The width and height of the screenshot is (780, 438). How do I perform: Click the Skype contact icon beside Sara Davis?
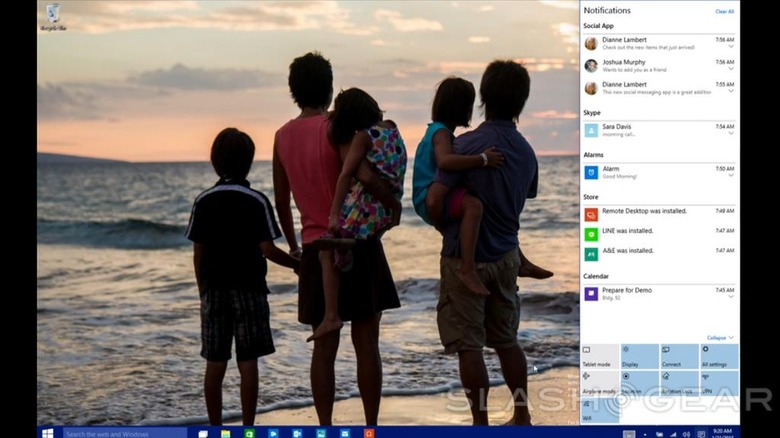[x=591, y=130]
